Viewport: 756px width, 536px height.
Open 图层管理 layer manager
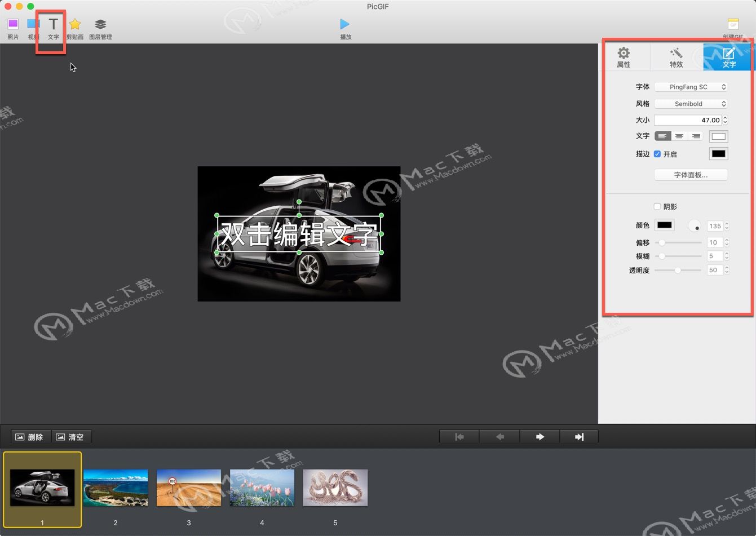coord(100,28)
